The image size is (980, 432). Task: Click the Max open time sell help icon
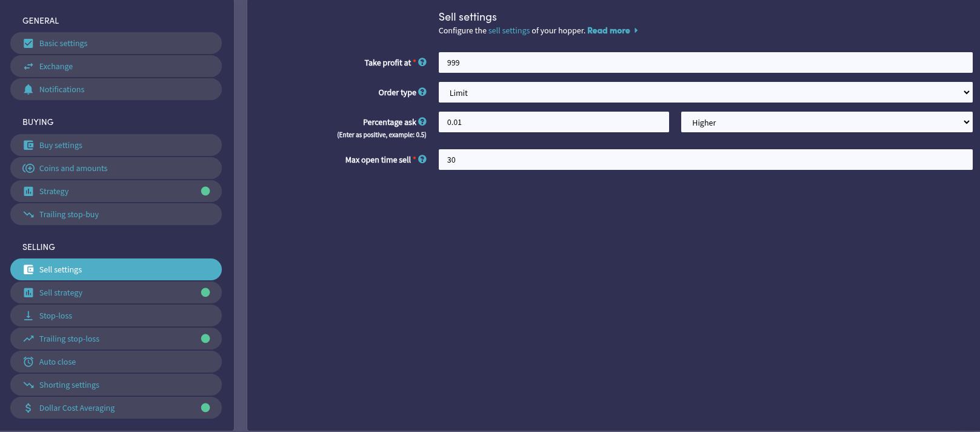[422, 160]
